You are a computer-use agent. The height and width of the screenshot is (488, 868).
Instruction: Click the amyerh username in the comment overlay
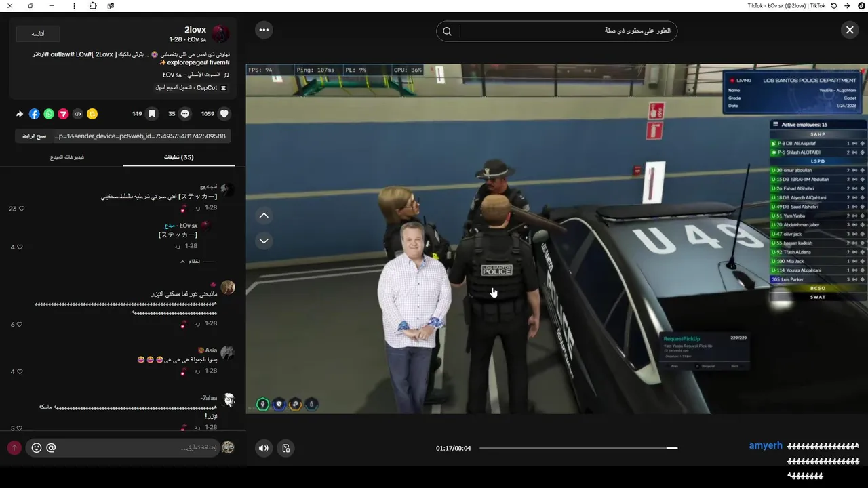point(766,446)
